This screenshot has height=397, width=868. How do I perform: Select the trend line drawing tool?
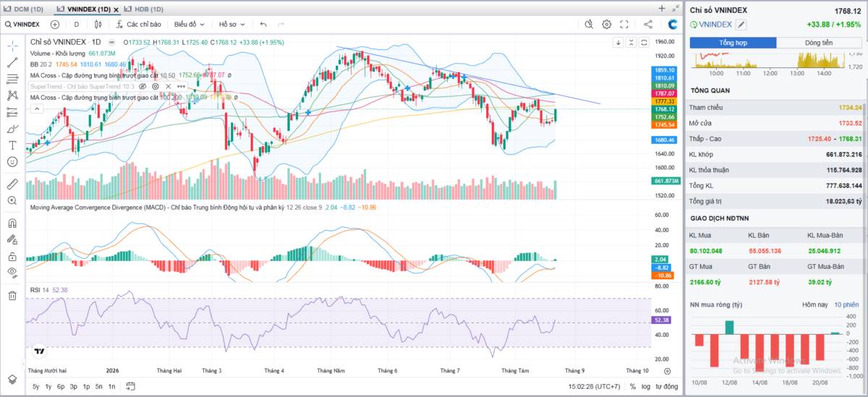pos(12,62)
